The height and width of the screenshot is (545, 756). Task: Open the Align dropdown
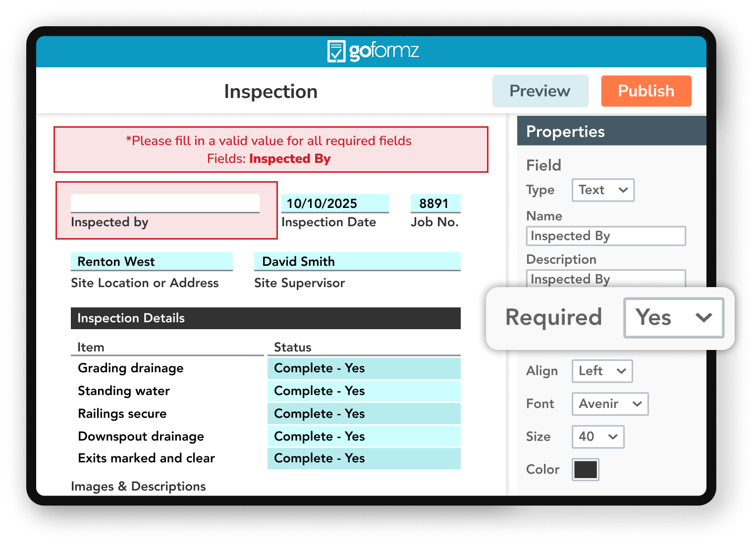(x=602, y=371)
